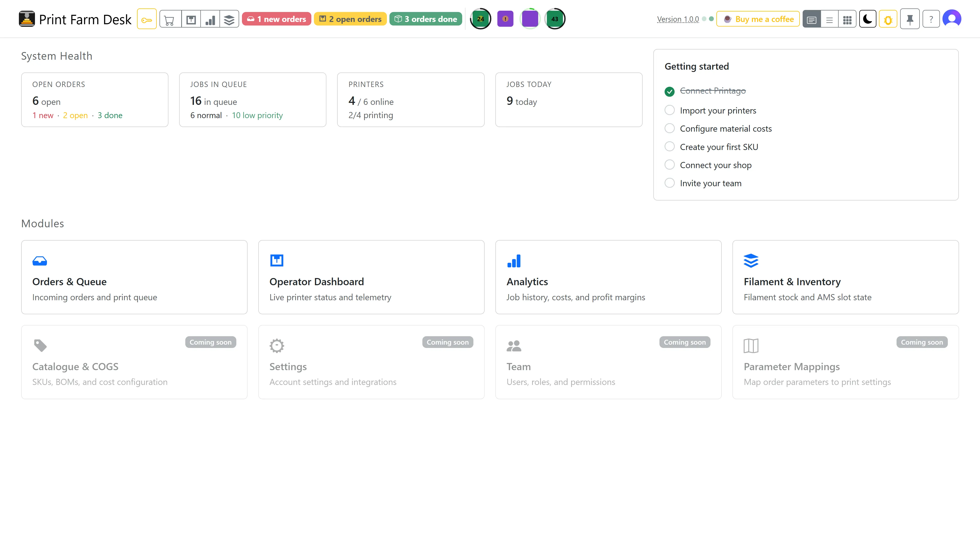Image resolution: width=980 pixels, height=551 pixels.
Task: Toggle the checked Connect Printago circle
Action: 670,91
